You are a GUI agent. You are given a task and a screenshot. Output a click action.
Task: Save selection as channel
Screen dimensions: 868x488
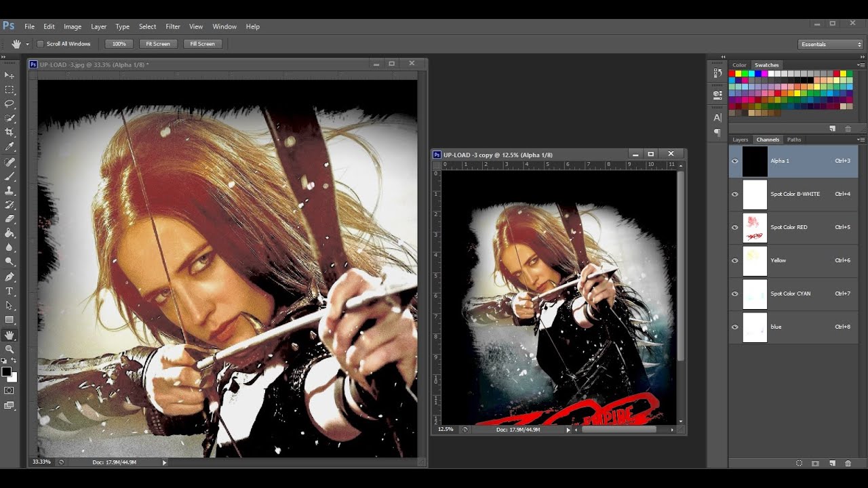point(815,464)
